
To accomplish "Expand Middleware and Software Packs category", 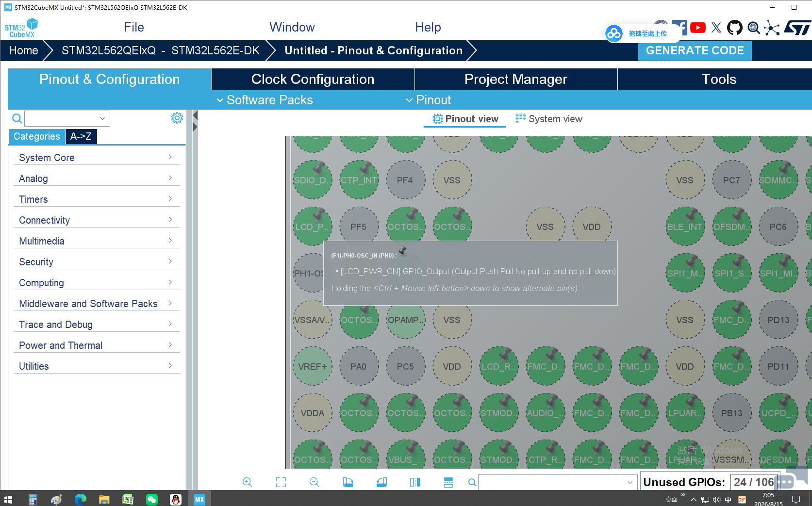I will [97, 304].
